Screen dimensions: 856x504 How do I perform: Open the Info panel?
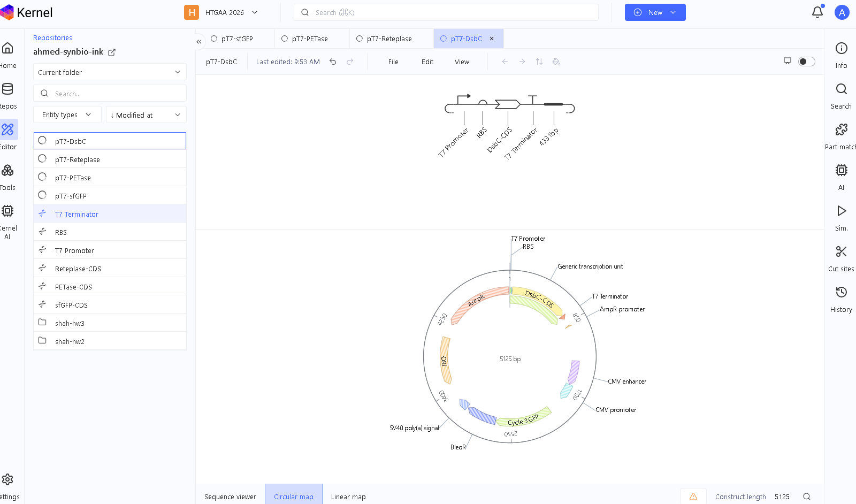pos(841,55)
